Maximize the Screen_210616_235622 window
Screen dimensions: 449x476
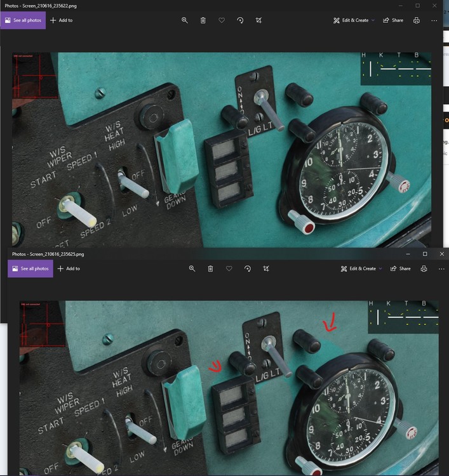(418, 6)
